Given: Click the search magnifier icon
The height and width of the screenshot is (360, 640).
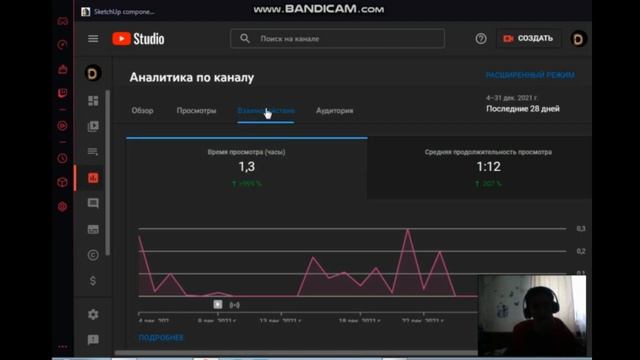Looking at the screenshot, I should tap(245, 39).
